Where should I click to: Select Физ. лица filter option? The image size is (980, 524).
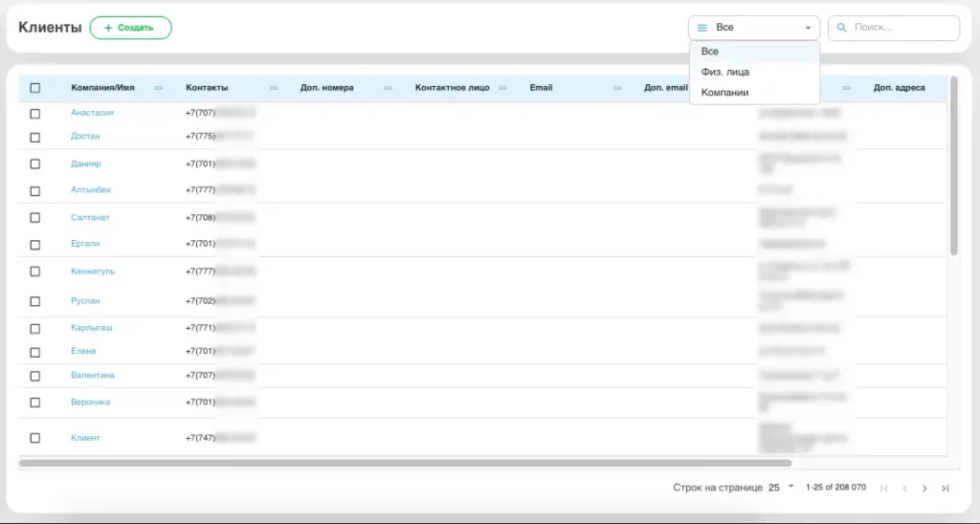(724, 72)
